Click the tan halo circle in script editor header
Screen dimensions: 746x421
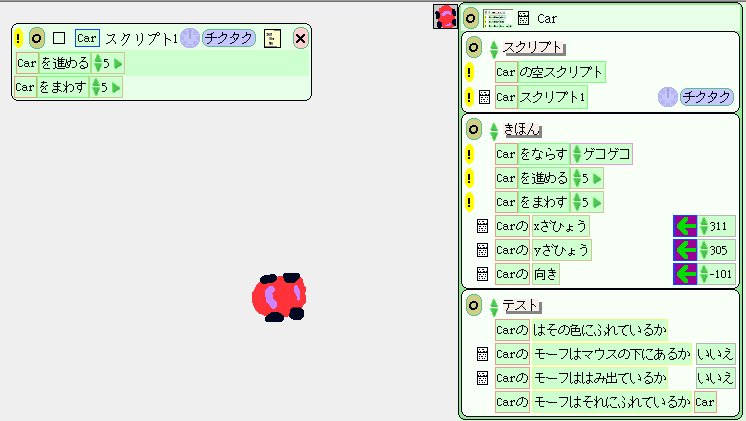pos(37,38)
